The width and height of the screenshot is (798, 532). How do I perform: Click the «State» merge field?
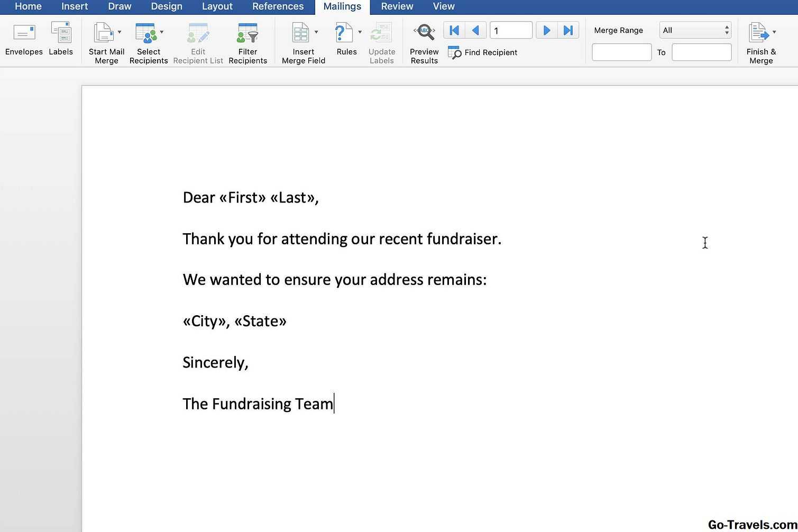pos(260,321)
